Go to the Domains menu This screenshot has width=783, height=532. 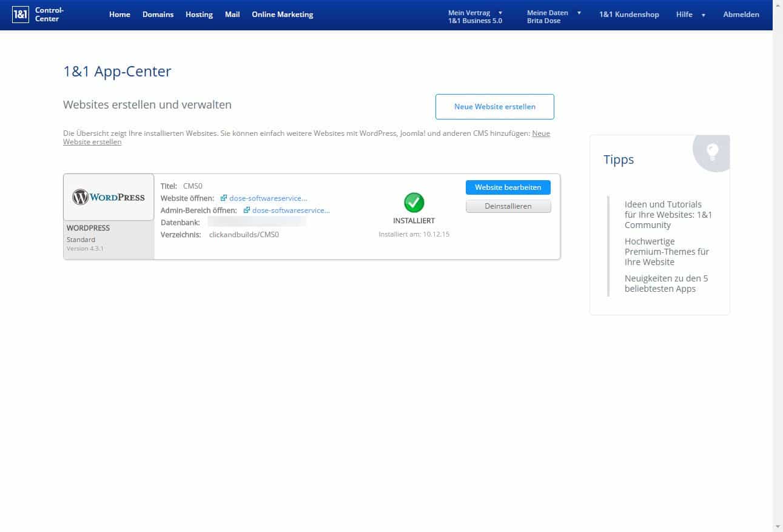158,15
